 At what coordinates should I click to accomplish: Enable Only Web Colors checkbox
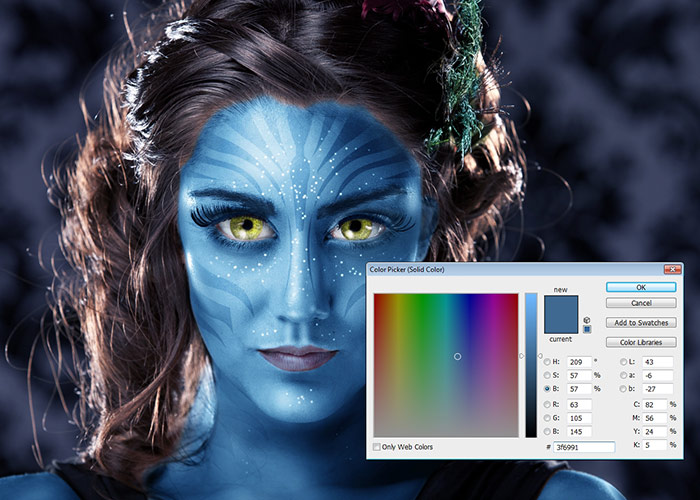[377, 447]
